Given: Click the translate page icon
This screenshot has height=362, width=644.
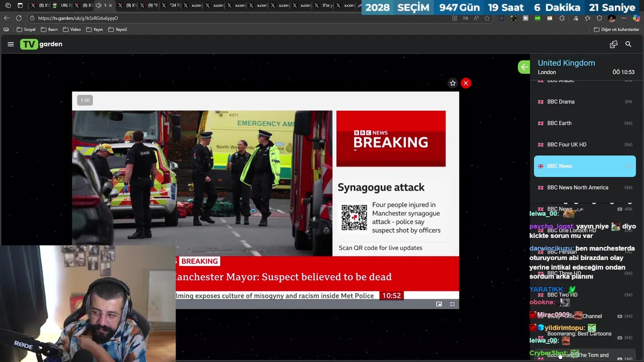Looking at the screenshot, I should tap(466, 18).
